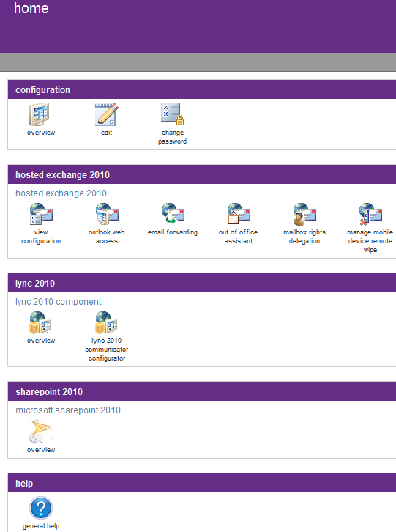396x532 pixels.
Task: Open lync 2010 communicator configurator icon
Action: 106,322
